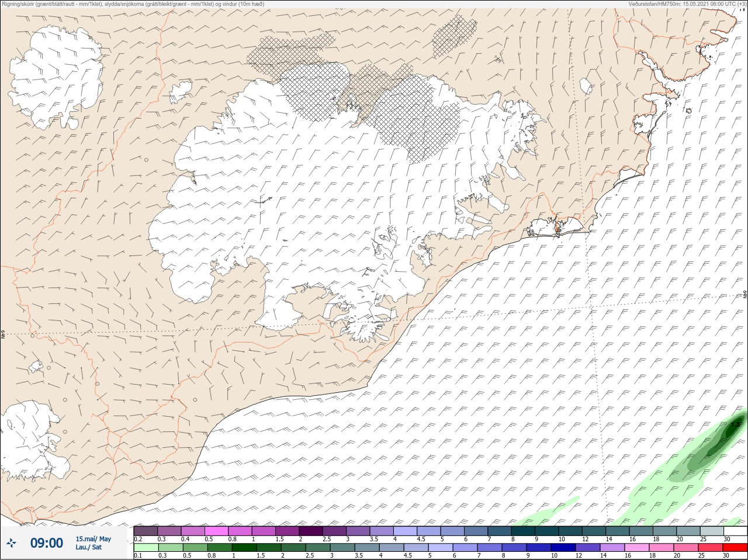Click the dark purple top swatch labelled 2
The height and width of the screenshot is (560, 748).
(x=311, y=531)
